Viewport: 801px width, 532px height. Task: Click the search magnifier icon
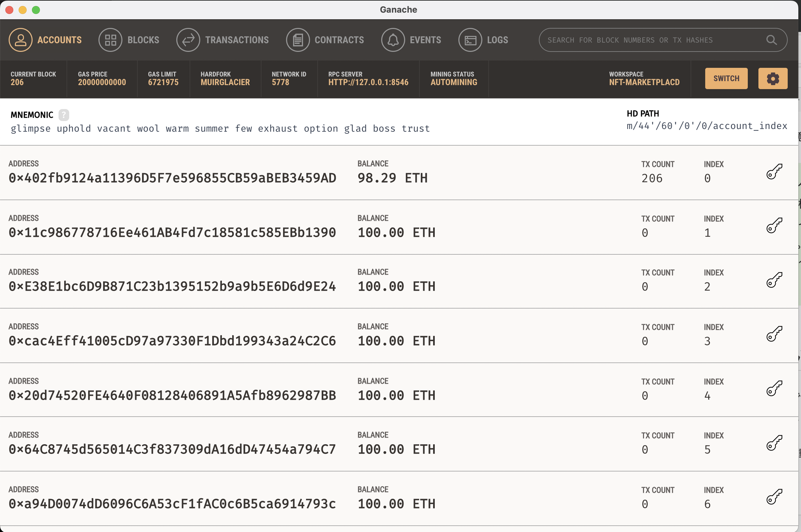pos(771,40)
